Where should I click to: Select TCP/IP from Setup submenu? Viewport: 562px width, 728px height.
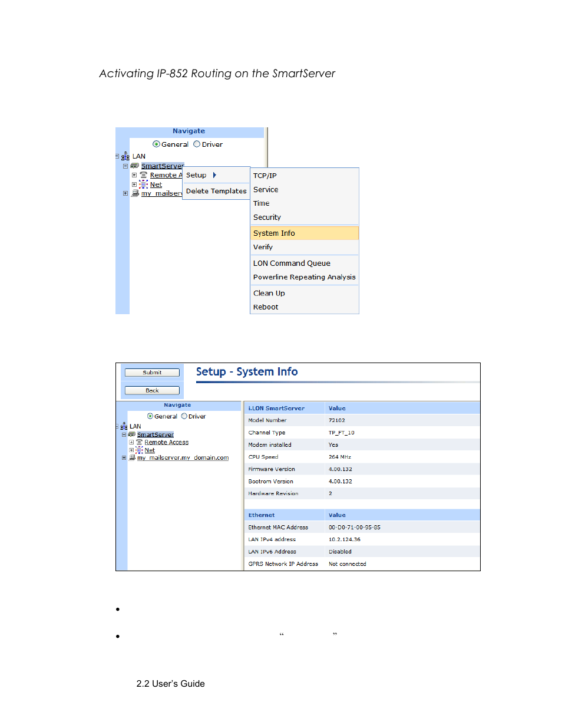pyautogui.click(x=305, y=176)
